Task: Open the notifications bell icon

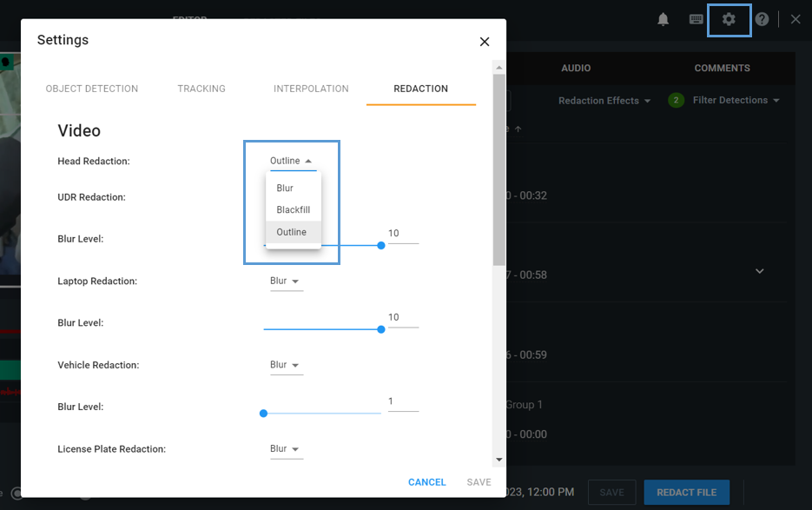Action: (x=663, y=19)
